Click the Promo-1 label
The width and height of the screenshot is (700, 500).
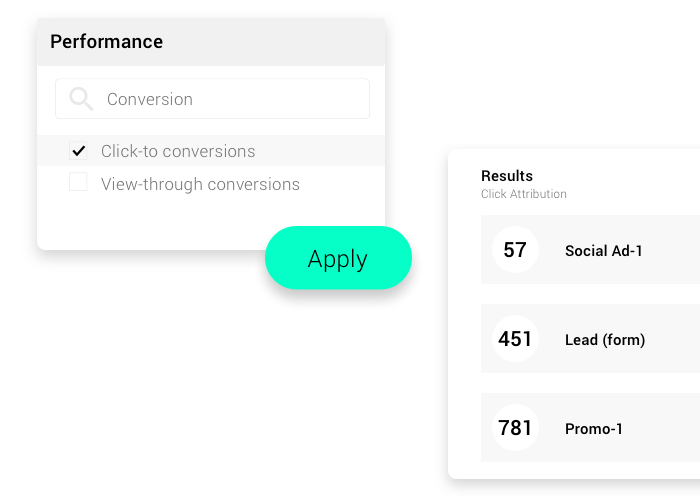(x=594, y=429)
